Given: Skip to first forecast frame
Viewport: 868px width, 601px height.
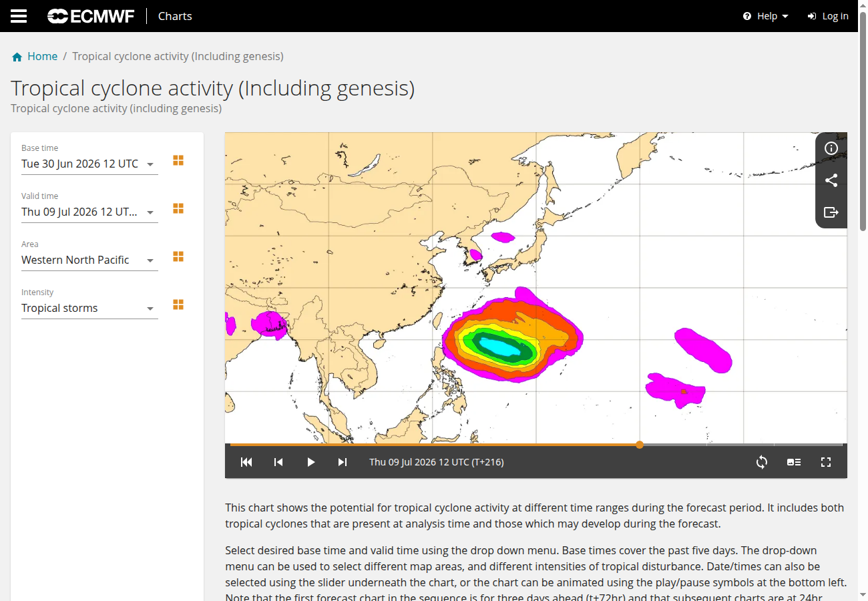Looking at the screenshot, I should [246, 462].
